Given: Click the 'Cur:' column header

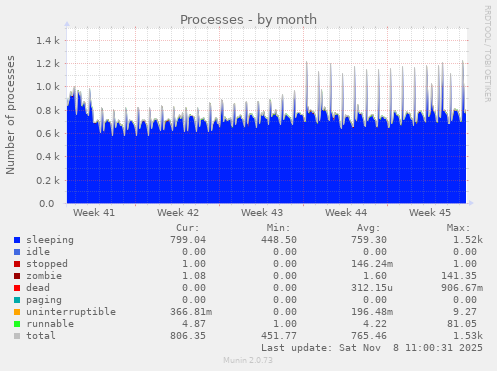Looking at the screenshot, I should (188, 228).
